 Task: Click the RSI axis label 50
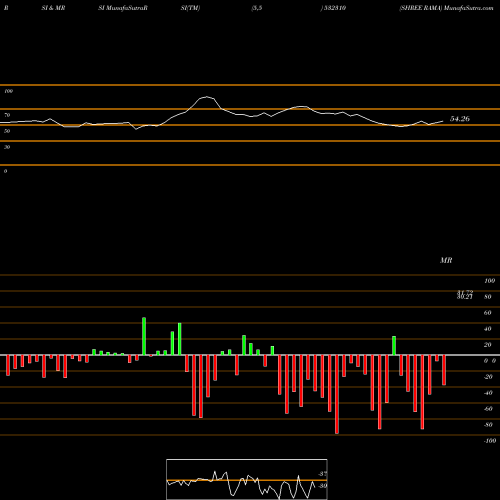tap(7, 131)
